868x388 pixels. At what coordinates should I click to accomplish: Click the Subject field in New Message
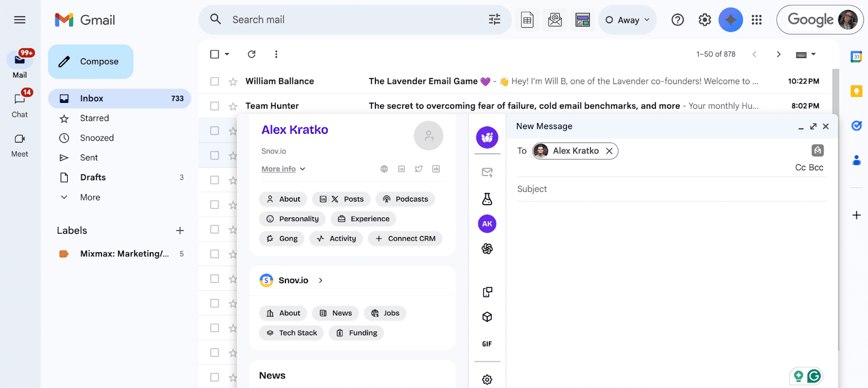coord(671,189)
